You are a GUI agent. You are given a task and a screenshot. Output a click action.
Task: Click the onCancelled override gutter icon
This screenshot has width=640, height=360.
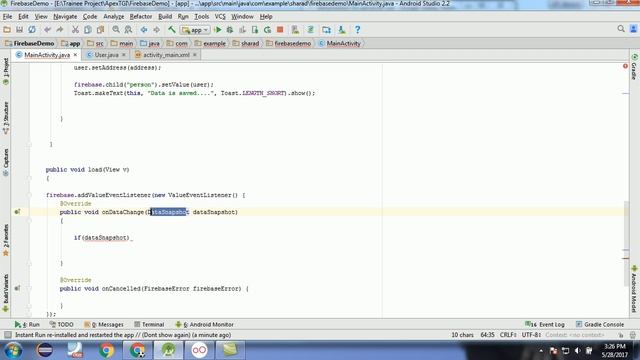[17, 288]
